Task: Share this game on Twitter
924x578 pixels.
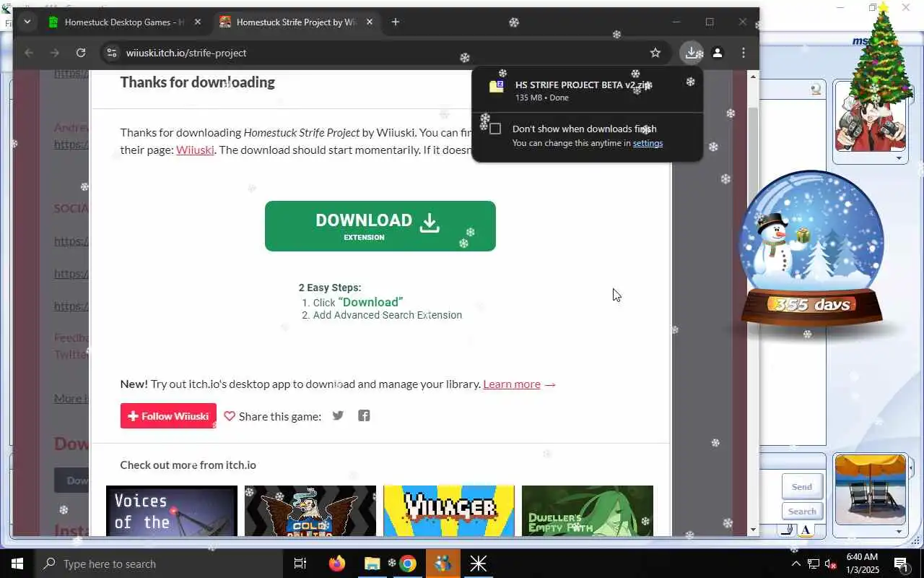Action: click(338, 415)
